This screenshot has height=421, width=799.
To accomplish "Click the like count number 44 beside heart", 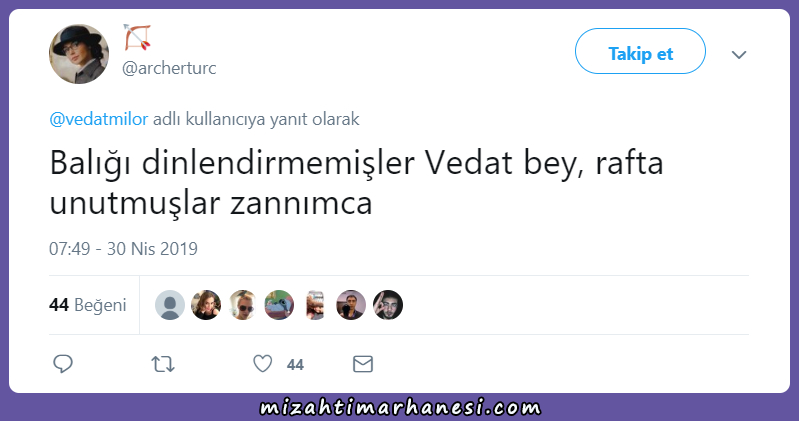I will (x=295, y=364).
